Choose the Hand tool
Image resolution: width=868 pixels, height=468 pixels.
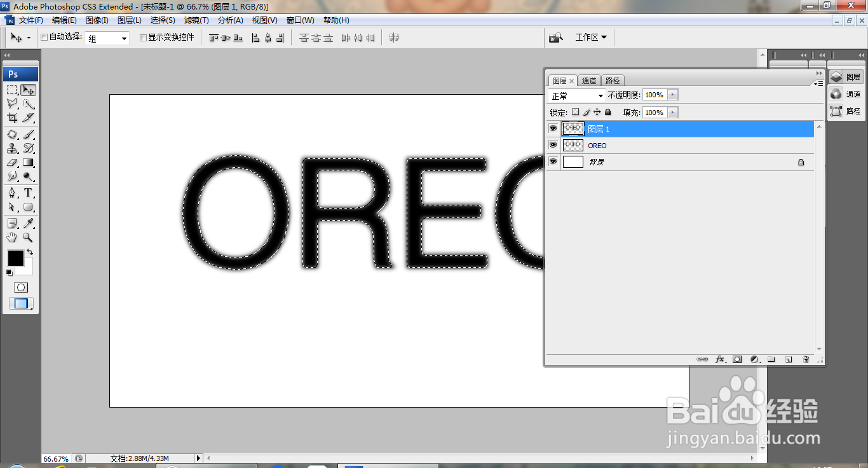[12, 238]
